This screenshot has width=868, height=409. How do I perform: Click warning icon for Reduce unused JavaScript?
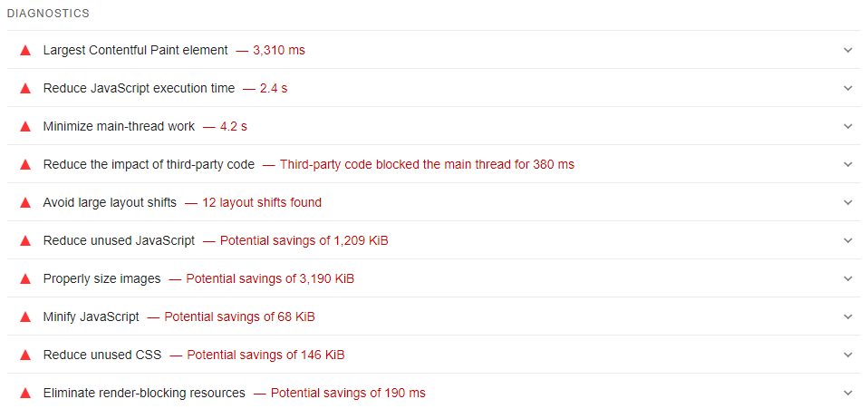click(25, 241)
